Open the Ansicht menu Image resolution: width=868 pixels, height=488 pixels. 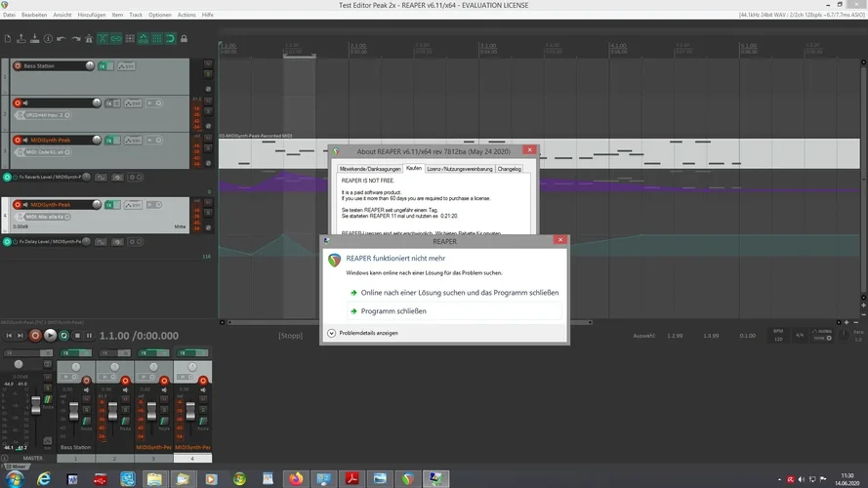[62, 15]
